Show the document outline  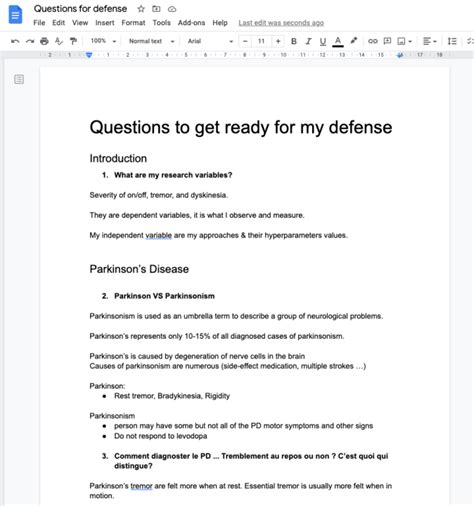19,79
